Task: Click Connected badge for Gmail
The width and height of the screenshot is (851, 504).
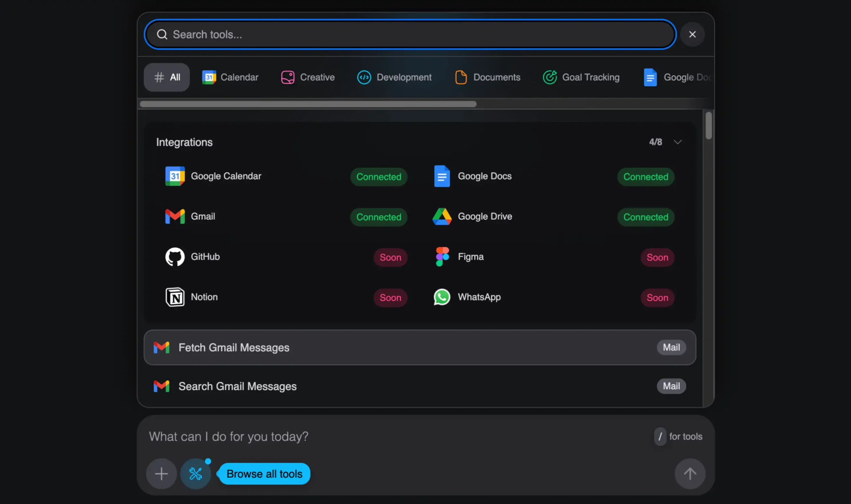Action: click(379, 217)
